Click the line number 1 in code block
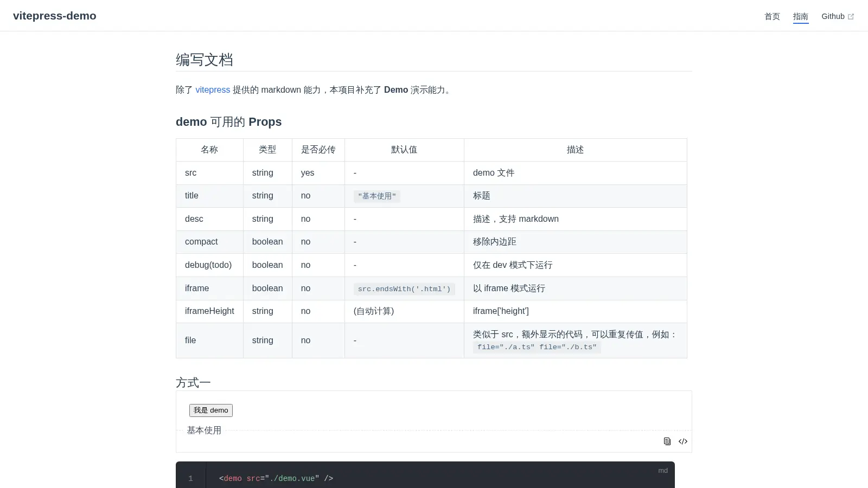868x488 pixels. [190, 478]
